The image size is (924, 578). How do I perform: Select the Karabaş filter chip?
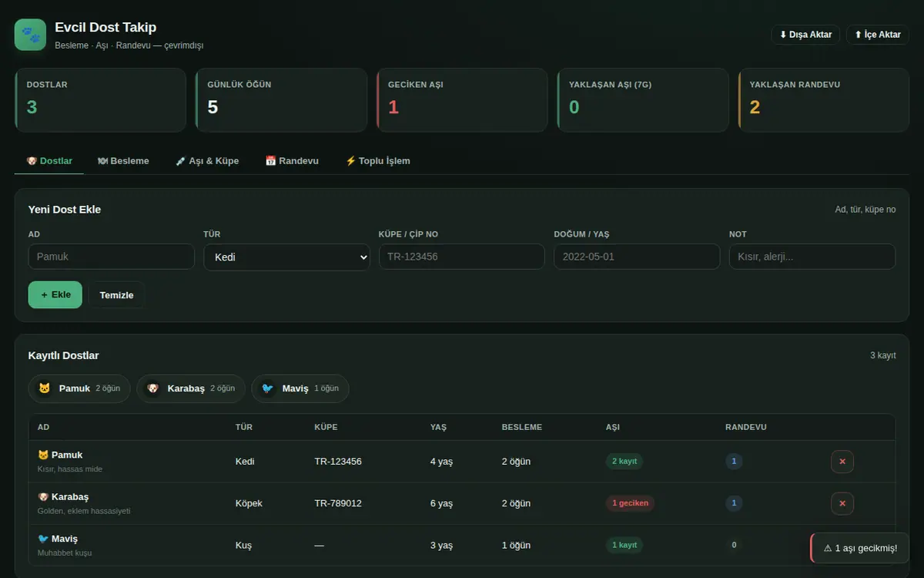tap(191, 388)
